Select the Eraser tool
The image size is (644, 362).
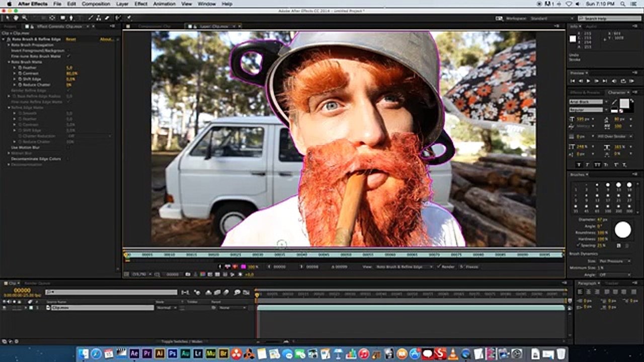107,18
